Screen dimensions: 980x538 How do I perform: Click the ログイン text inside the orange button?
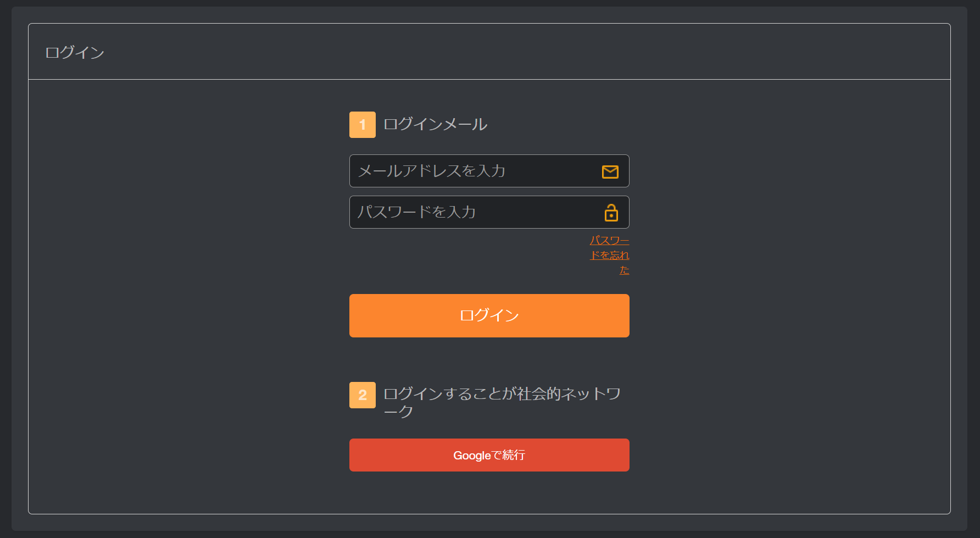(x=489, y=315)
